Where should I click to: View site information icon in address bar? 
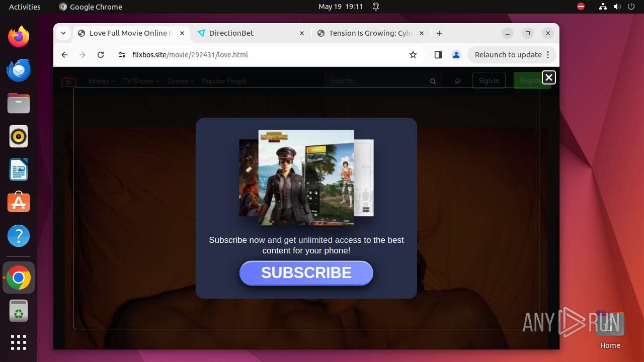coord(122,55)
